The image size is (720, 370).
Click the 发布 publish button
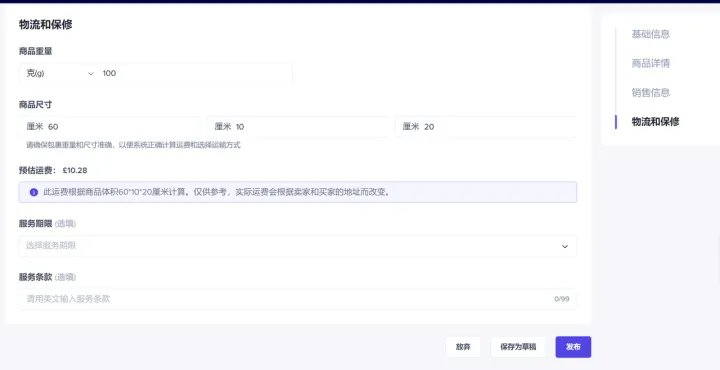pos(573,347)
